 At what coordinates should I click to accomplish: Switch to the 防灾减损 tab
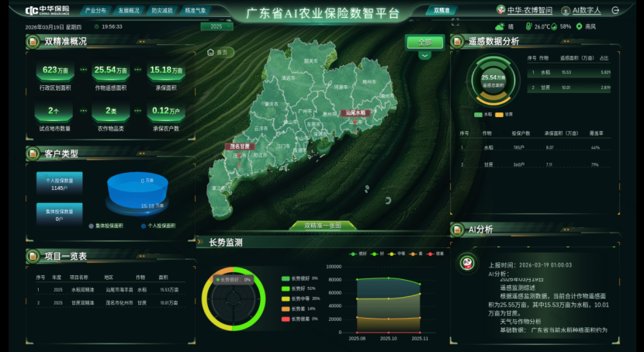[x=161, y=11]
